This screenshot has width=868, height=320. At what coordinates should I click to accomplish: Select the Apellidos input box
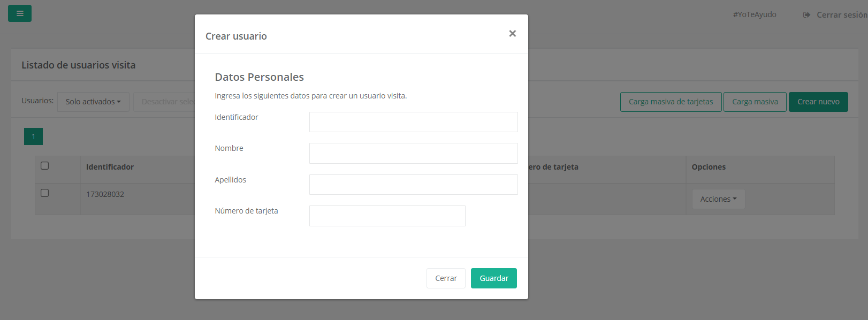413,185
